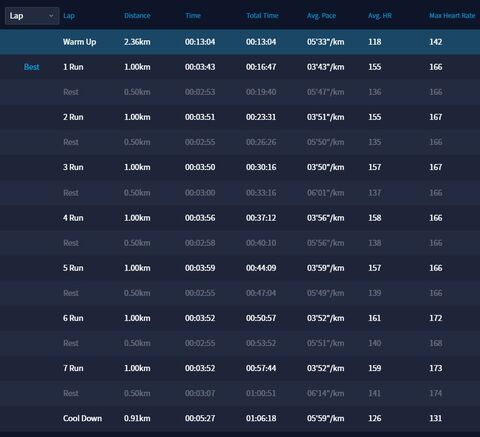The image size is (480, 437).
Task: Open the Lap dropdown selector
Action: [x=32, y=16]
